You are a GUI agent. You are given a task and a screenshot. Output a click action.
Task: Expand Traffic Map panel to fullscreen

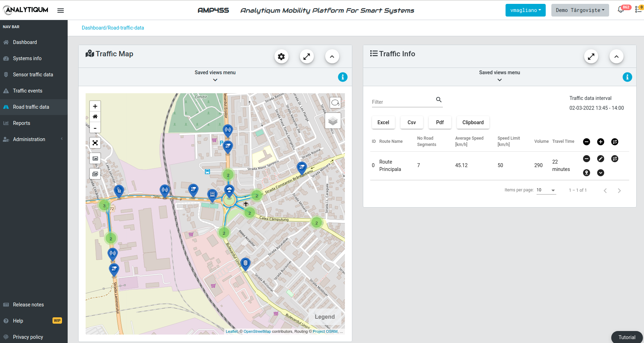(x=306, y=57)
